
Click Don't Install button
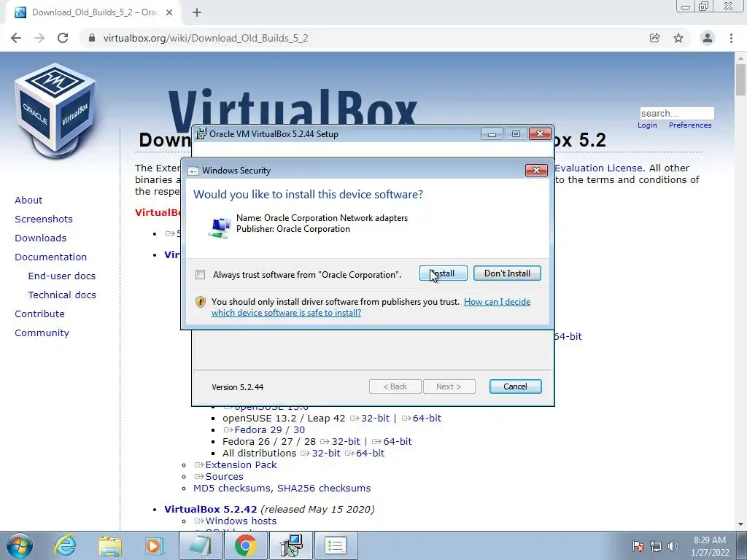click(x=507, y=273)
